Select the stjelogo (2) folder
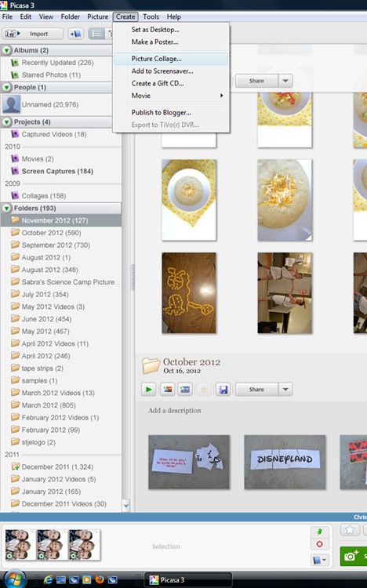367x588 pixels. pos(38,442)
